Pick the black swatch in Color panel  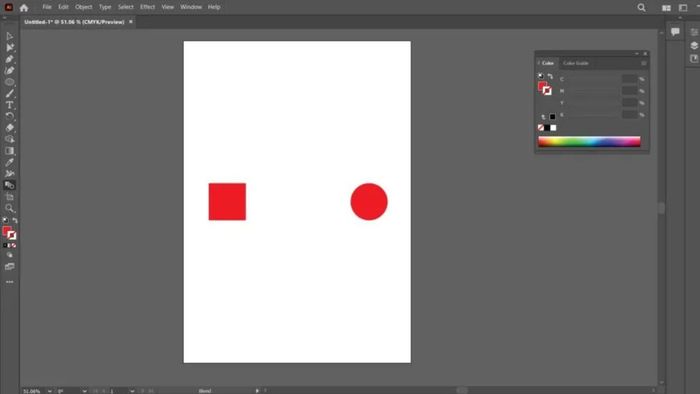[547, 128]
